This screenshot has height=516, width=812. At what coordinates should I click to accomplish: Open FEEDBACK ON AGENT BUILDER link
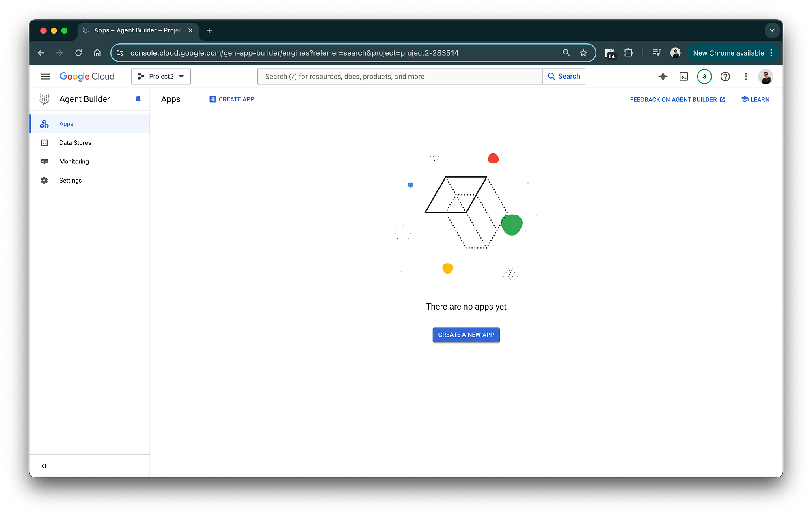[677, 100]
